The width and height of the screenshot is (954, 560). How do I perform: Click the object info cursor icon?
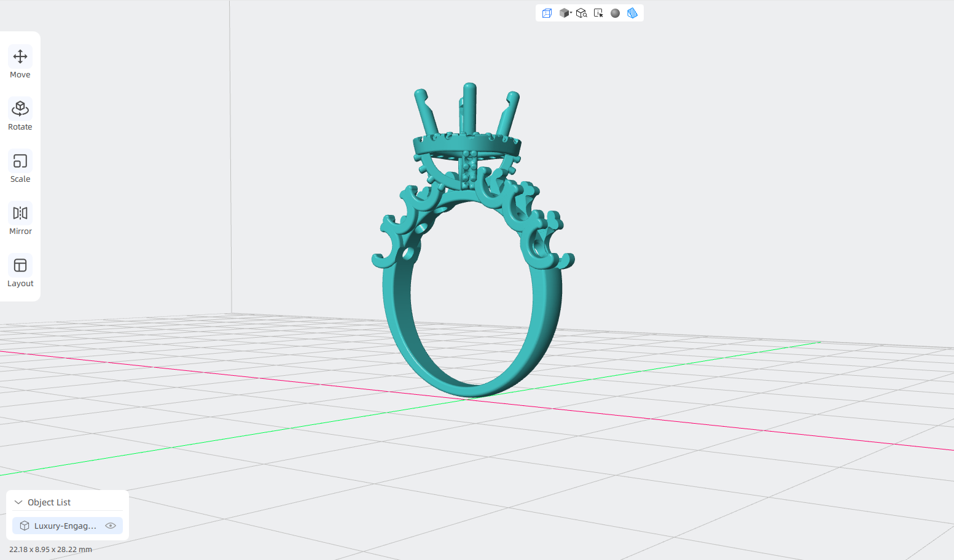598,13
